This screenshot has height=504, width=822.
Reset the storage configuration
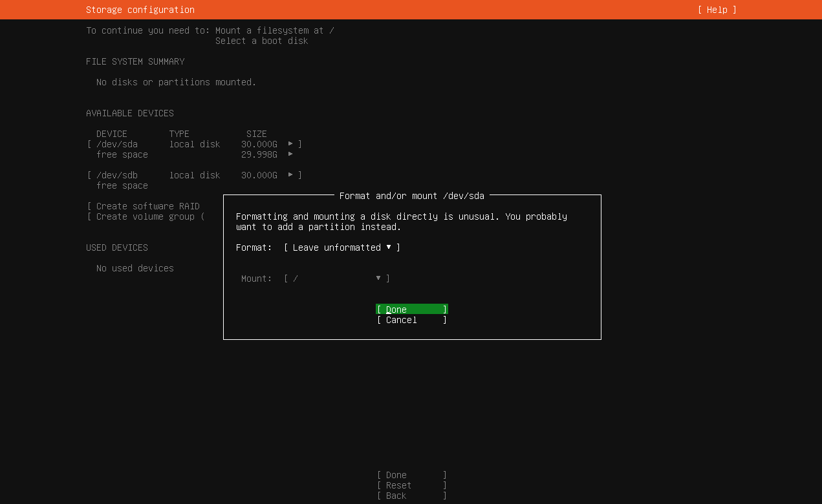[x=411, y=485]
